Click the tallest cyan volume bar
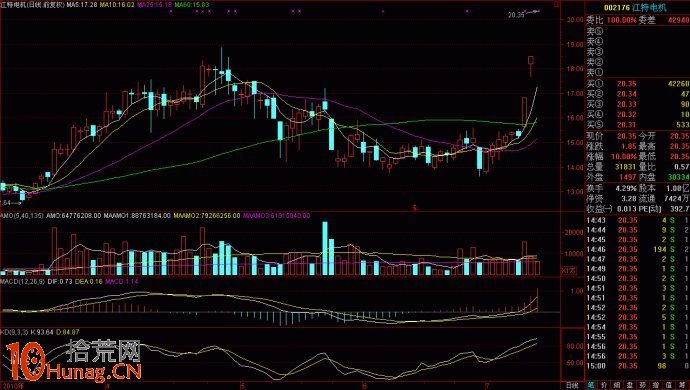The height and width of the screenshot is (390, 690). [325, 248]
